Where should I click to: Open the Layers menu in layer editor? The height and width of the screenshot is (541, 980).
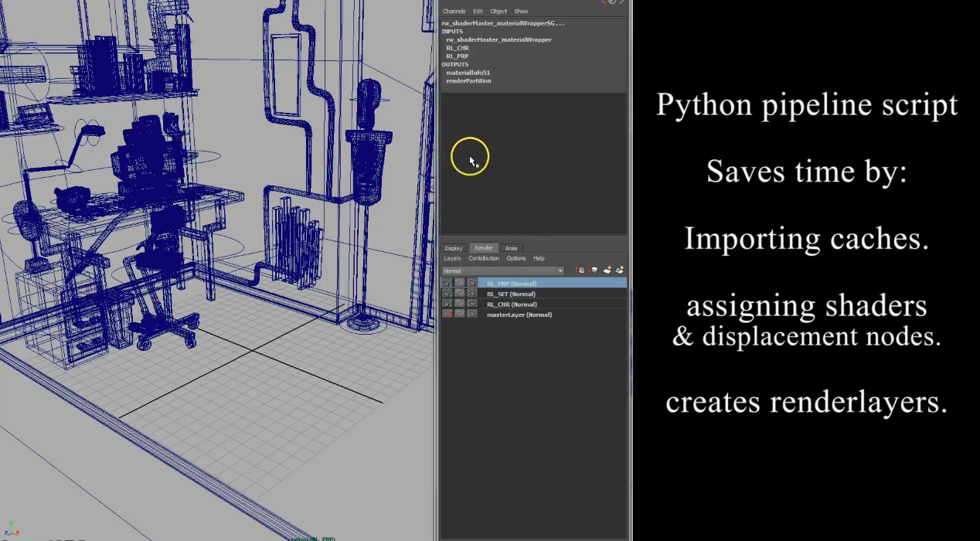[452, 258]
